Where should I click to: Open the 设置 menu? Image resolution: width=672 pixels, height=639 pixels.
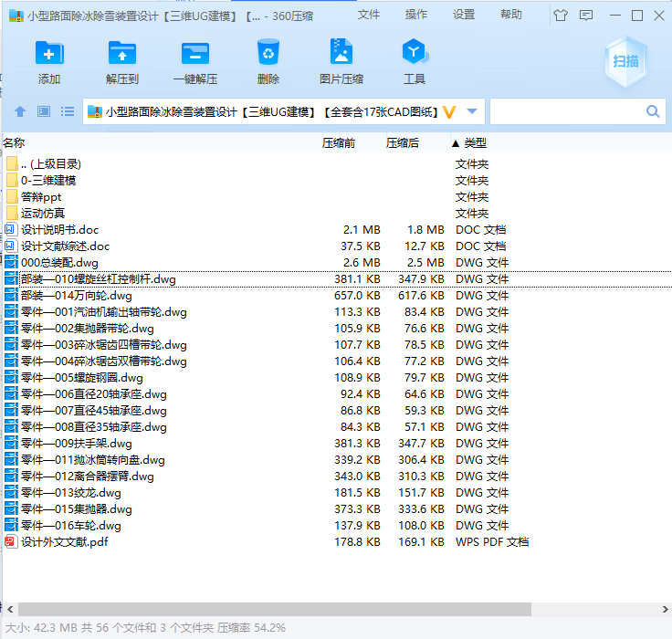point(464,15)
